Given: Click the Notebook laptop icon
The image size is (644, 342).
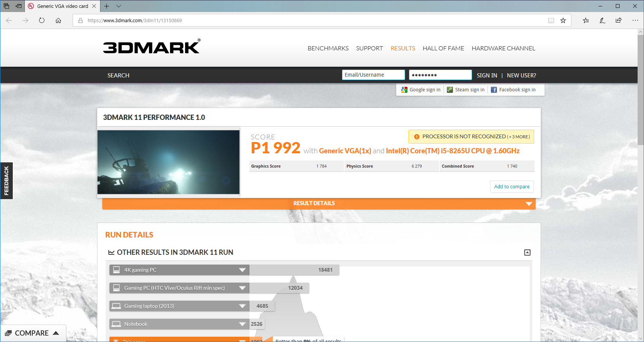Looking at the screenshot, I should [x=116, y=324].
